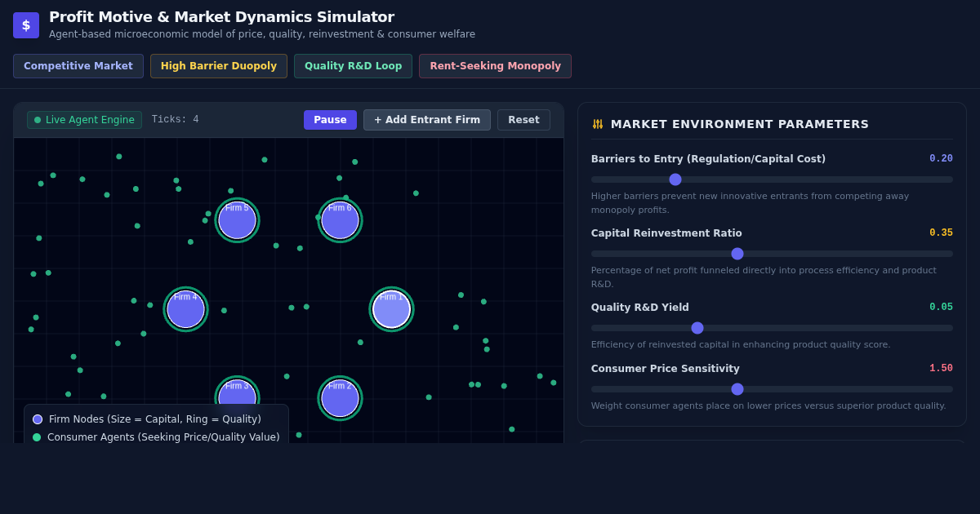Click the Profit Motive & Market Dynamics Simulator title
This screenshot has width=980, height=514.
click(221, 17)
